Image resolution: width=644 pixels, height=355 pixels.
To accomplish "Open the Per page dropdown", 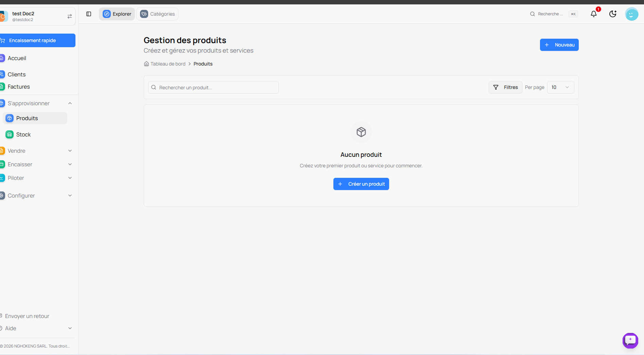I will [560, 87].
